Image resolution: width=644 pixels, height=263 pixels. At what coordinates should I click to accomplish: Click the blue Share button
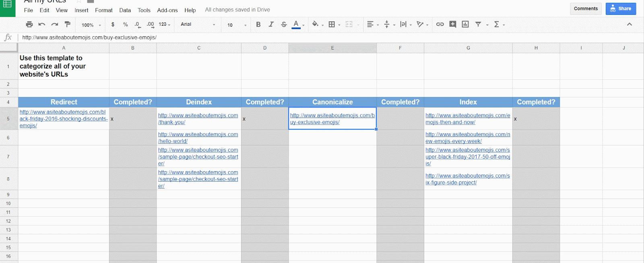coord(621,8)
